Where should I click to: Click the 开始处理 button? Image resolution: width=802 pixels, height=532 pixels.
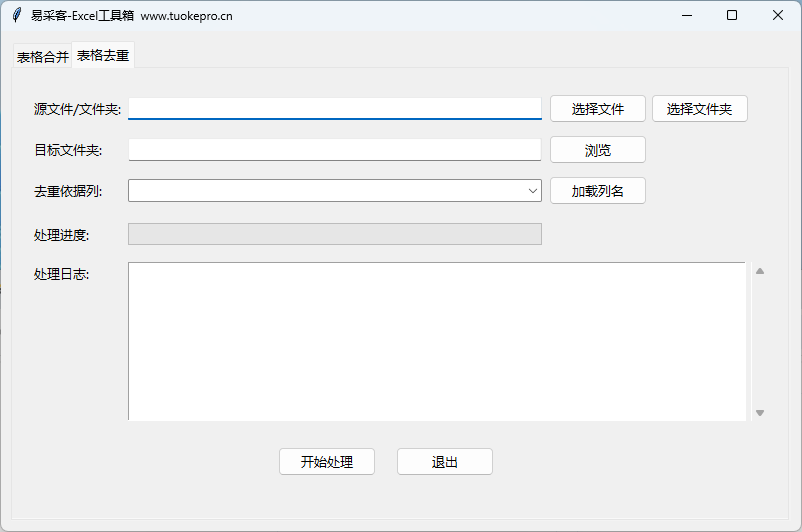(x=327, y=461)
